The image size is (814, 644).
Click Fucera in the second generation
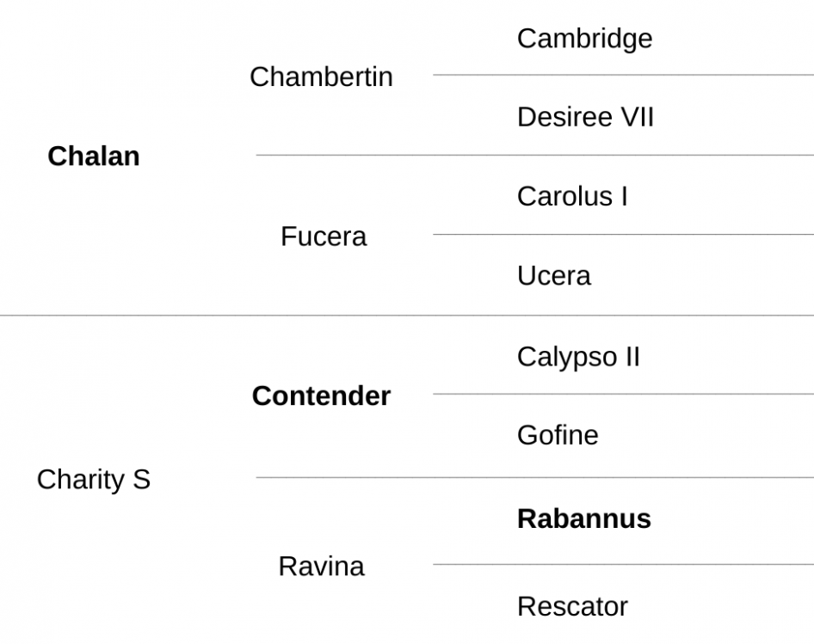[x=324, y=236]
